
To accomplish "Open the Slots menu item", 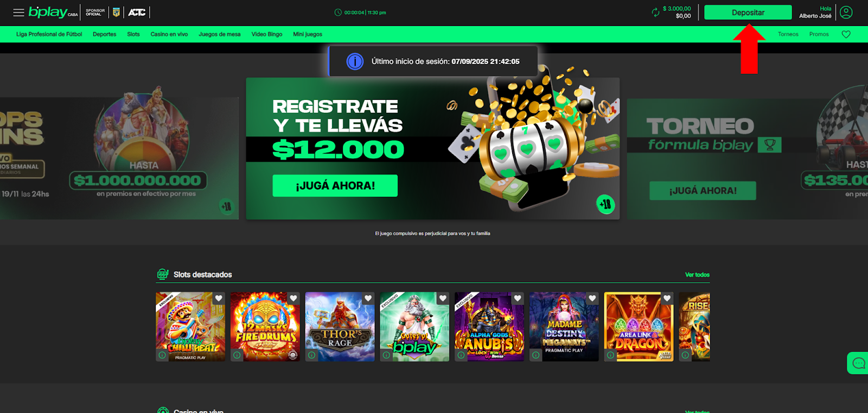I will point(133,34).
